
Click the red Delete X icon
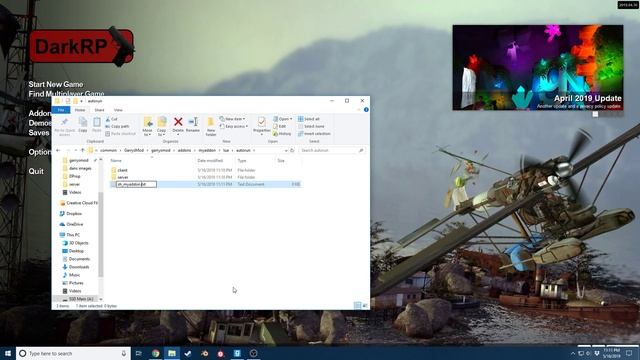click(178, 122)
